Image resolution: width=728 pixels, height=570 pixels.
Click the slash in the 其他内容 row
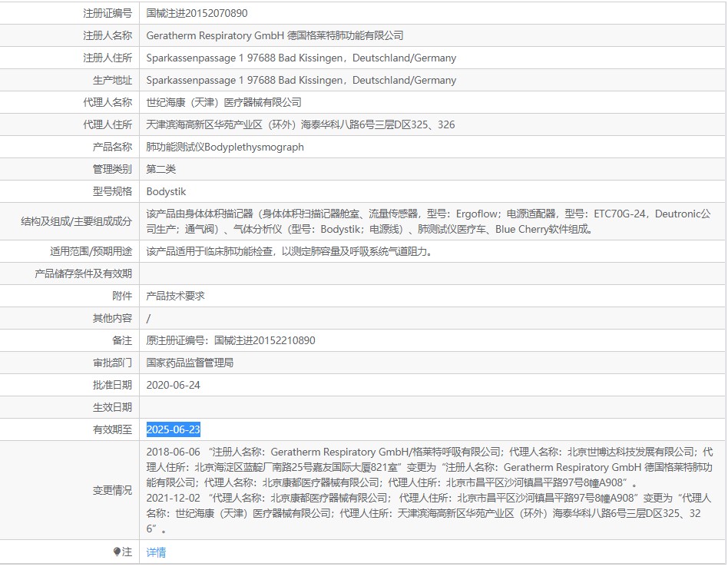tap(148, 318)
